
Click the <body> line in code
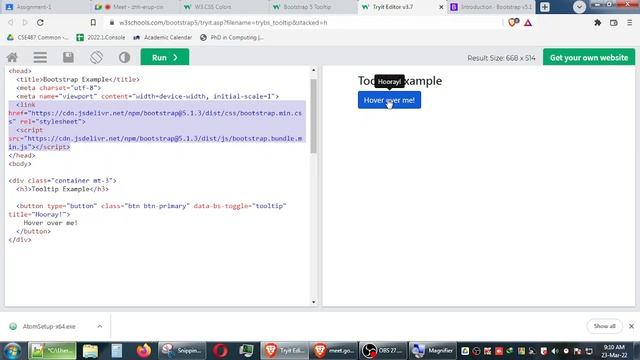[x=20, y=164]
